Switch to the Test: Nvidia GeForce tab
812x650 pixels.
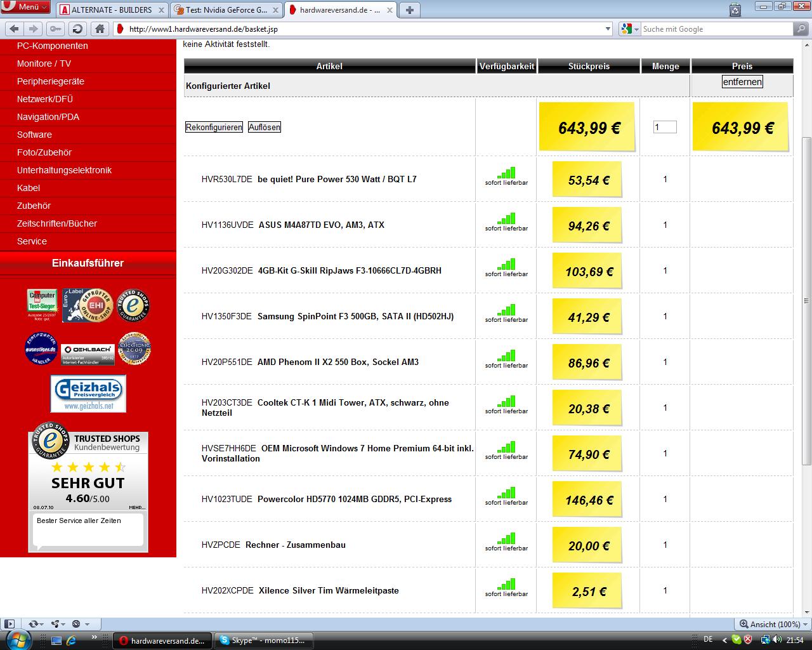point(226,10)
